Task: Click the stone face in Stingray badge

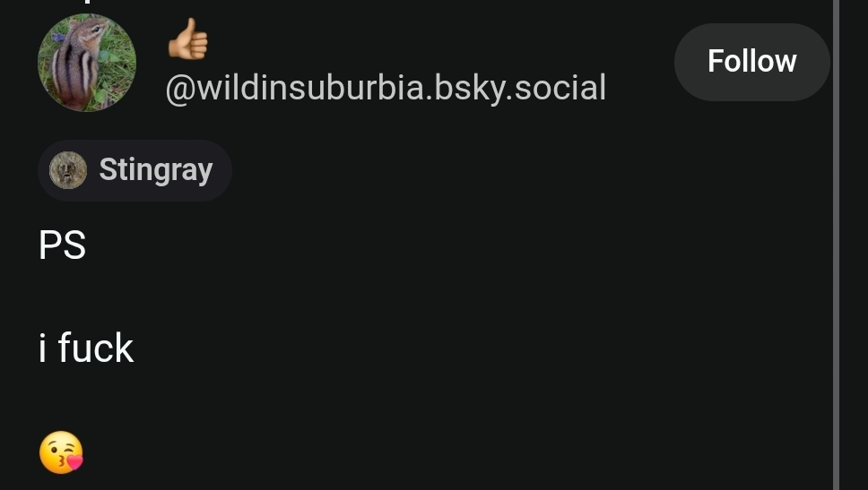Action: point(68,170)
